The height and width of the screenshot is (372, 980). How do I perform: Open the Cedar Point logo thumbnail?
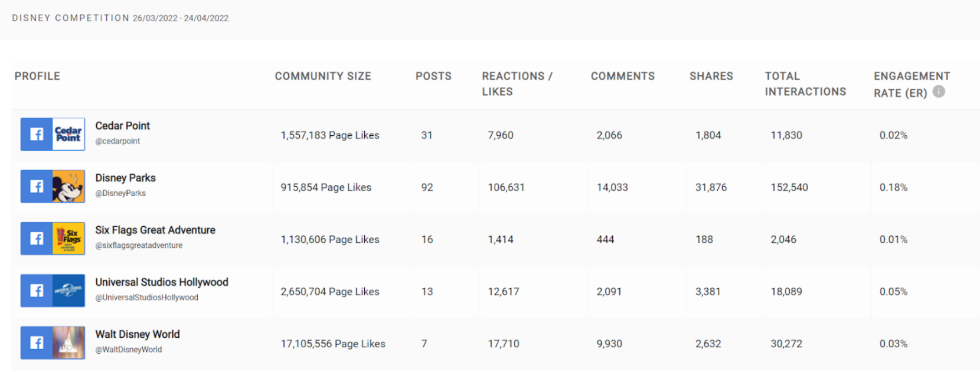point(68,134)
